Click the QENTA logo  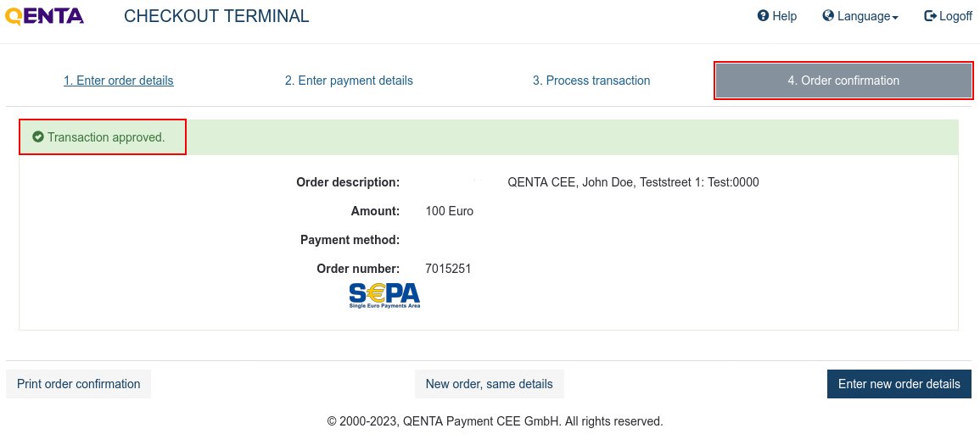click(44, 16)
